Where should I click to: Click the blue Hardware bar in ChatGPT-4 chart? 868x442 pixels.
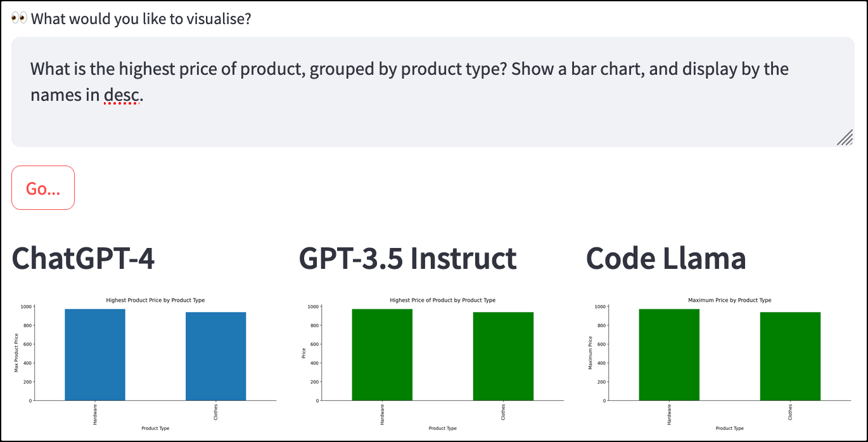pyautogui.click(x=95, y=354)
